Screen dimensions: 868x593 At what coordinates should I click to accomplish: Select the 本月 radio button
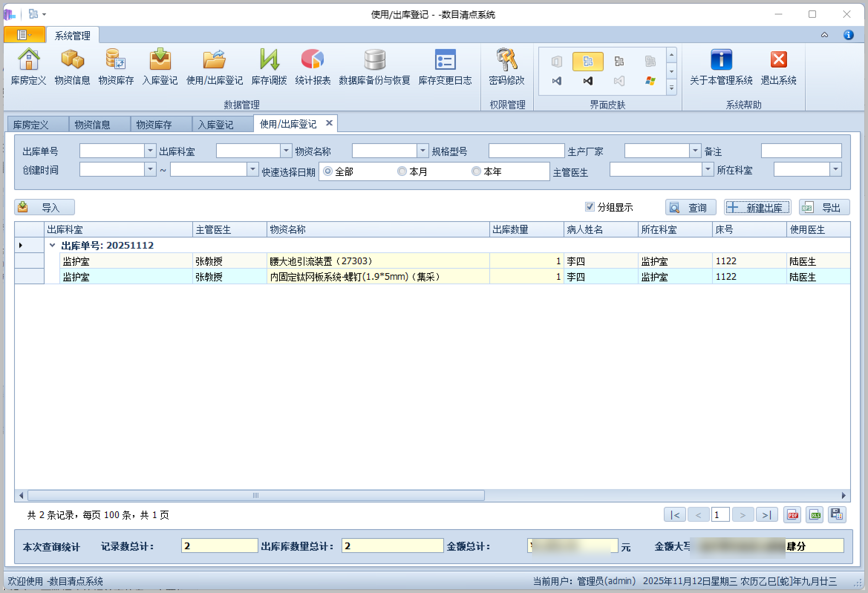[402, 171]
